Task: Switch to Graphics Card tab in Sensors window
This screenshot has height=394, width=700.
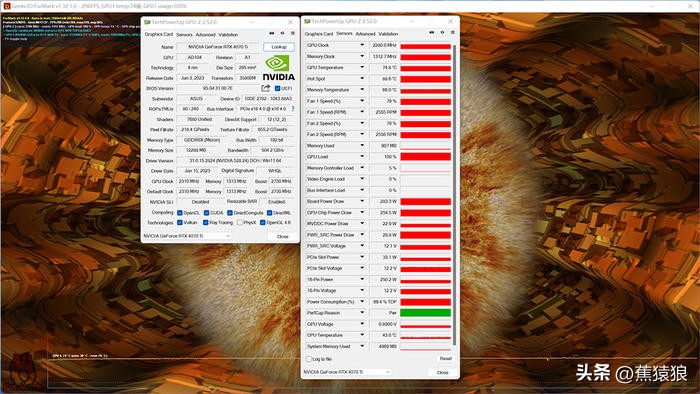Action: [x=319, y=33]
